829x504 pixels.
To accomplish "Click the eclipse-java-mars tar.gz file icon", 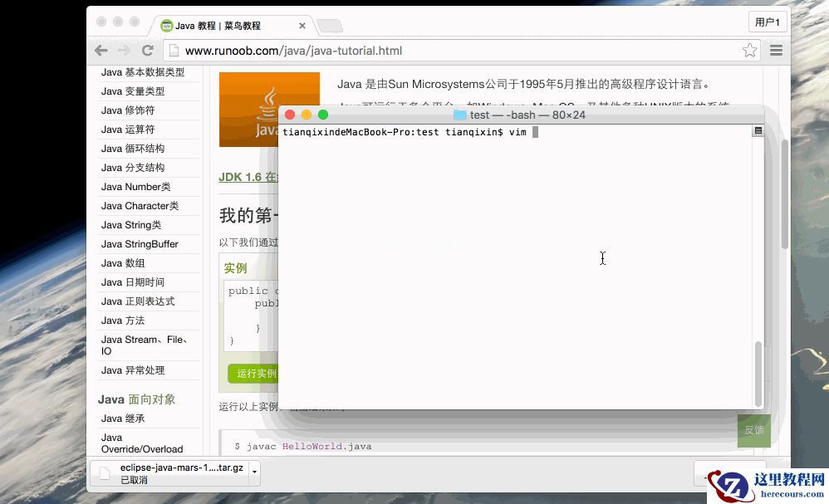I will tap(103, 473).
